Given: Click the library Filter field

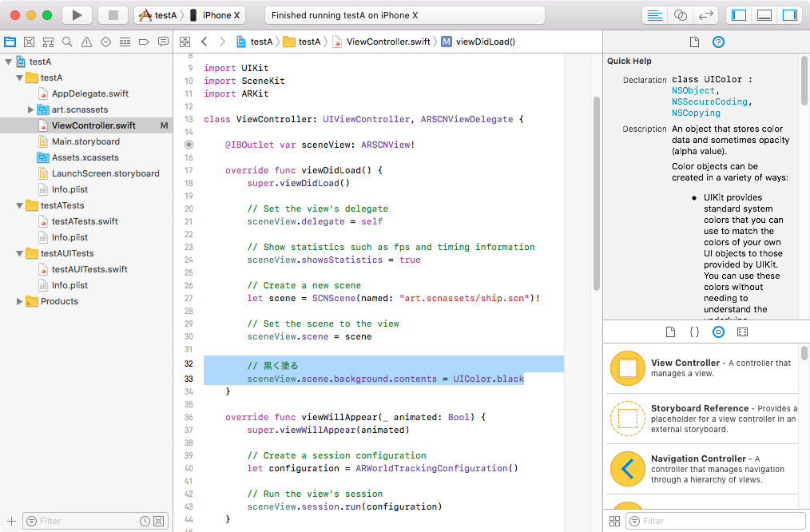Looking at the screenshot, I should (716, 521).
